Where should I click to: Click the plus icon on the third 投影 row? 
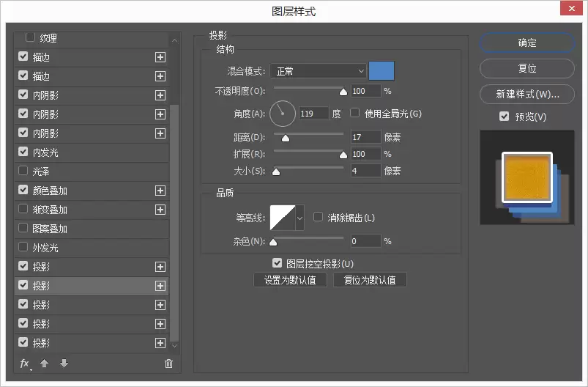160,305
